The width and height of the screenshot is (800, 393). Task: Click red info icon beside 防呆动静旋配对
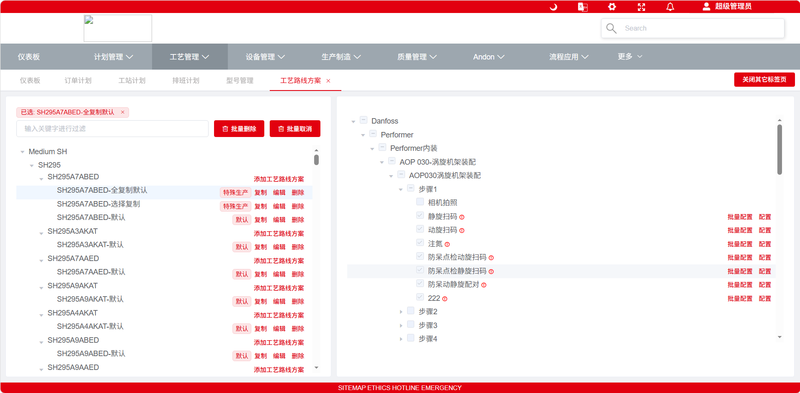[x=484, y=285]
